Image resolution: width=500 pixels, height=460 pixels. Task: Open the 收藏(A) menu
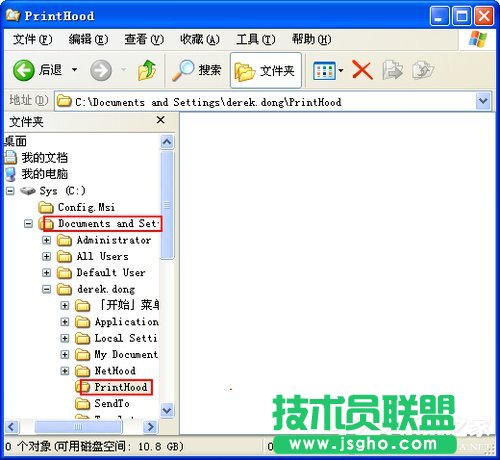tap(200, 39)
